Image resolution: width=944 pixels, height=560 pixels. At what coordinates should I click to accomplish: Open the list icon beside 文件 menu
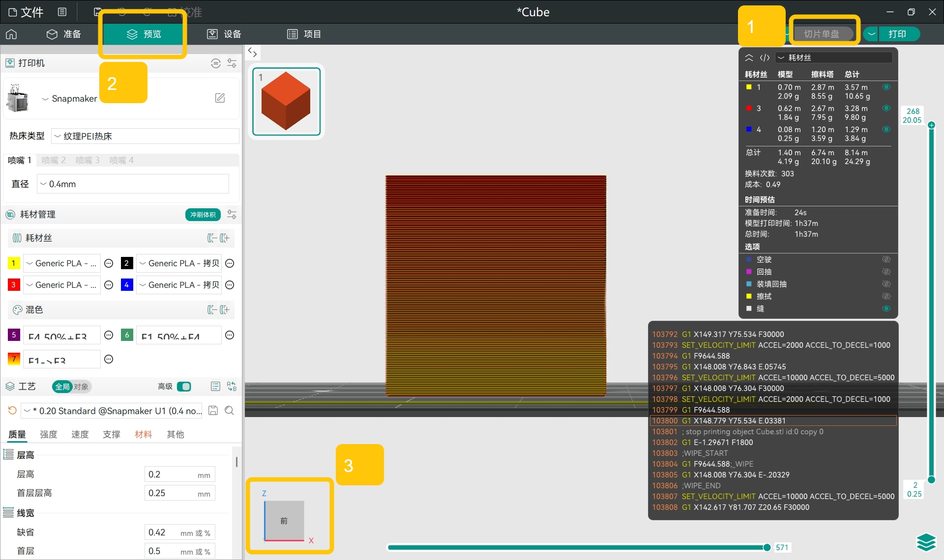tap(62, 12)
